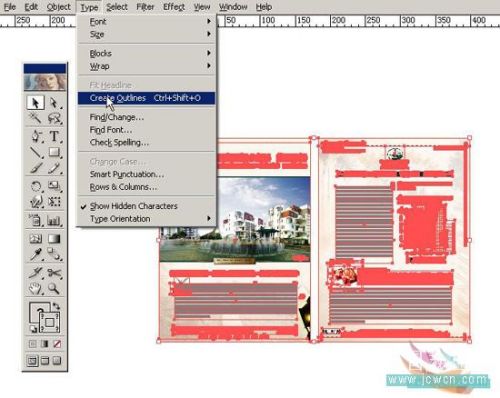Open the Effect menu
The height and width of the screenshot is (398, 500).
coord(174,7)
